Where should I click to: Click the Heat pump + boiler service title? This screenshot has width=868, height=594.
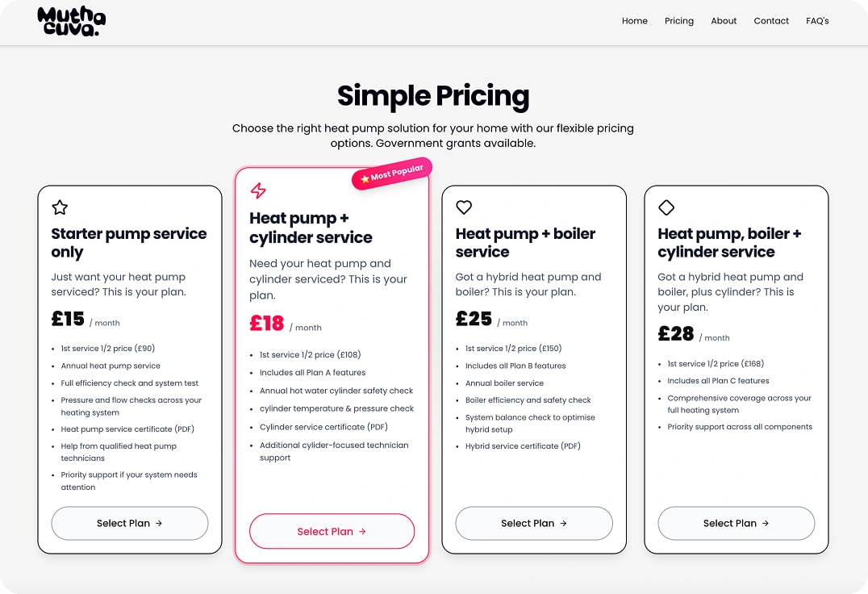click(525, 242)
